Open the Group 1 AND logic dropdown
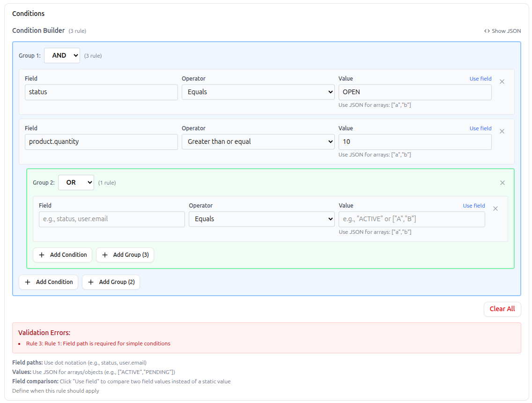The height and width of the screenshot is (403, 532). pos(62,55)
